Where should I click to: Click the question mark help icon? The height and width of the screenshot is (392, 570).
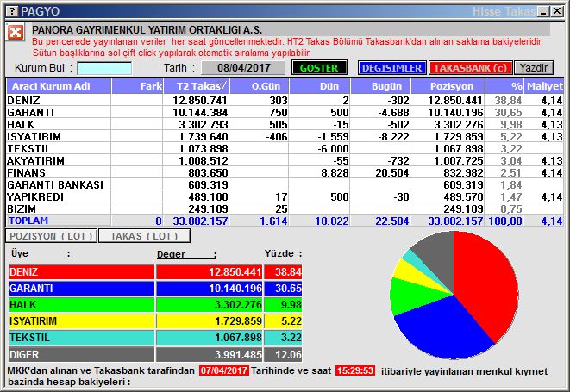12,11
